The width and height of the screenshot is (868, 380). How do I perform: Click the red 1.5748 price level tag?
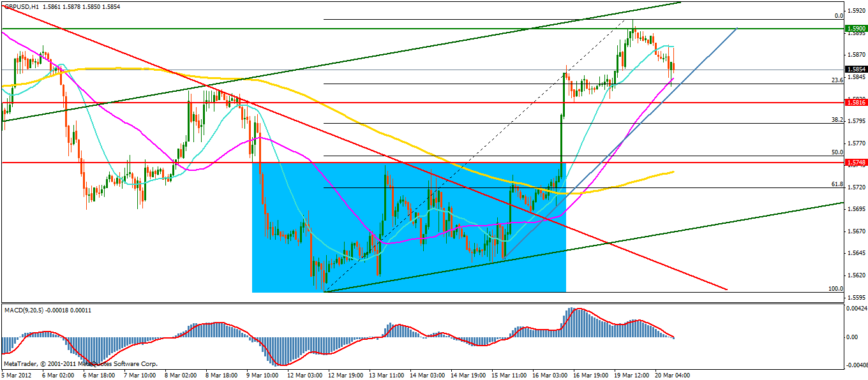point(855,163)
